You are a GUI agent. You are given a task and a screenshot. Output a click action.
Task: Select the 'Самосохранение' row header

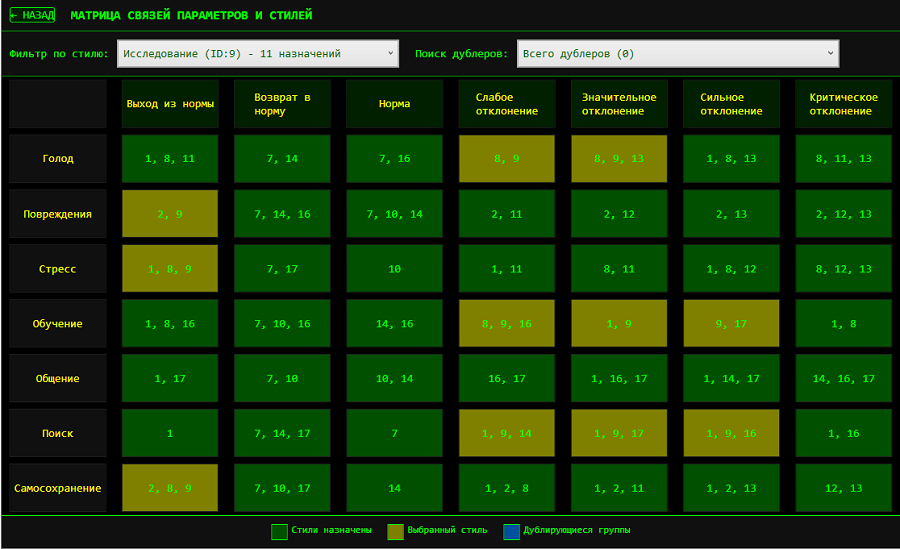click(x=58, y=489)
